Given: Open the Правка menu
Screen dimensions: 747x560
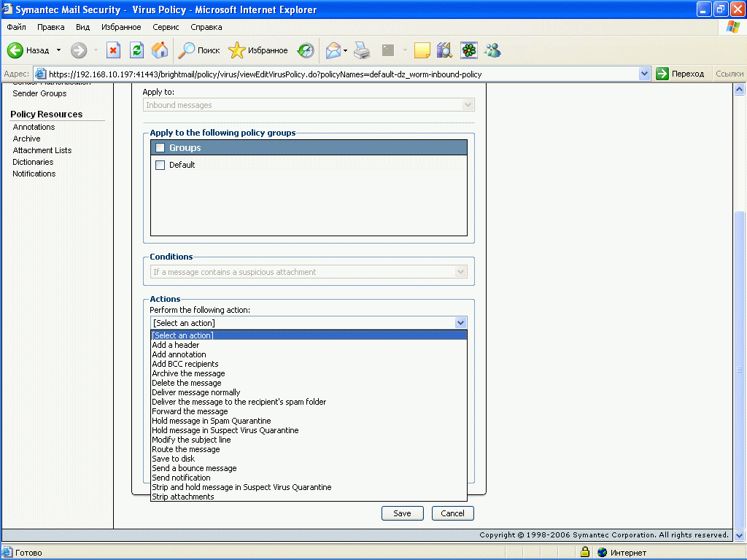Looking at the screenshot, I should point(50,27).
